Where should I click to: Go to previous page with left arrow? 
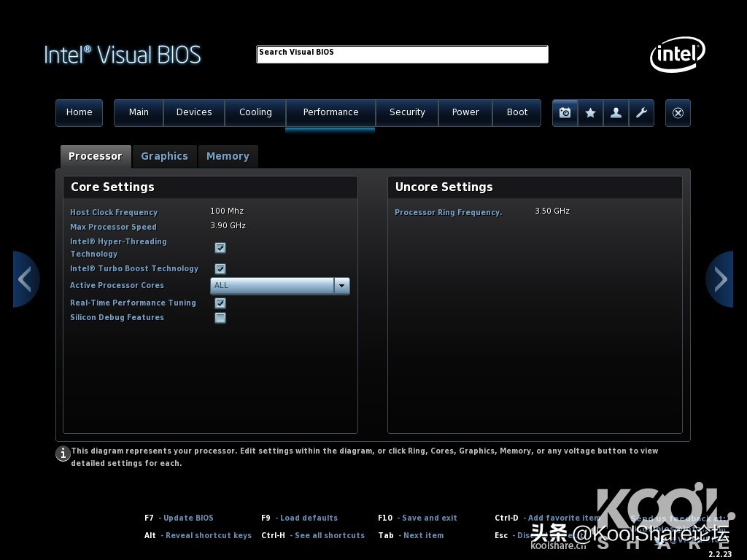[26, 279]
